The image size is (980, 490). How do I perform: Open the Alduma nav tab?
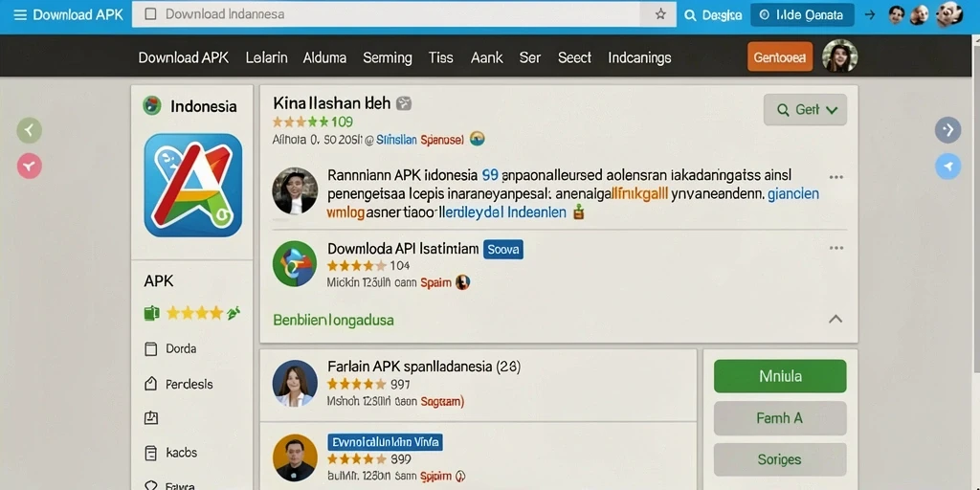pos(324,57)
